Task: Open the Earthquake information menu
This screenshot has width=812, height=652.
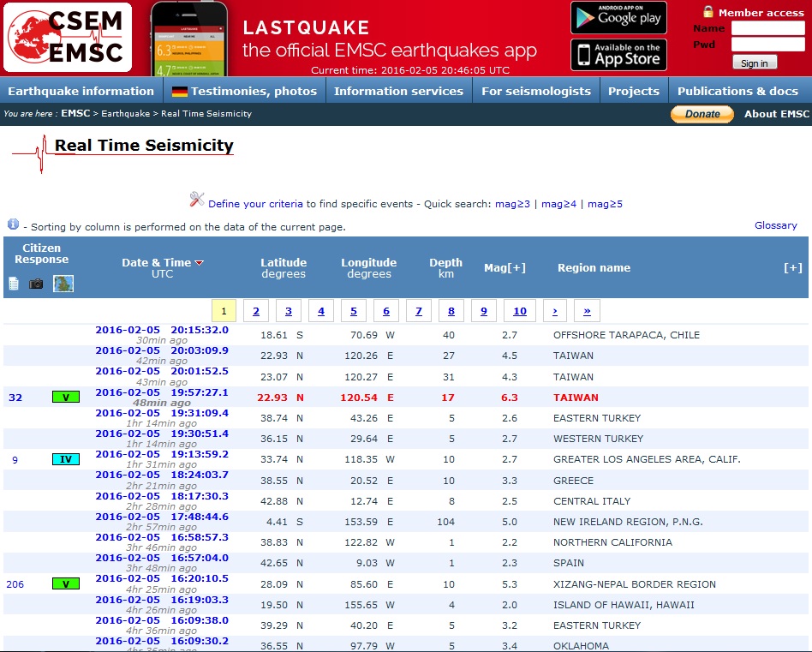Action: [81, 91]
